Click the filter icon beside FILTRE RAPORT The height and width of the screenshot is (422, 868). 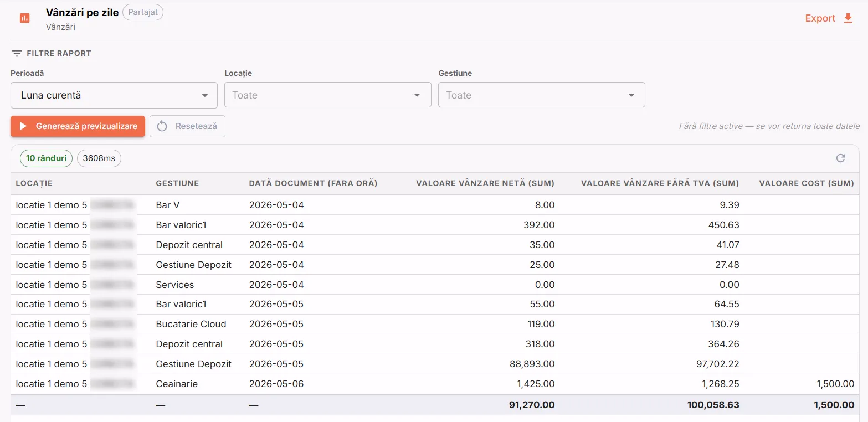17,54
